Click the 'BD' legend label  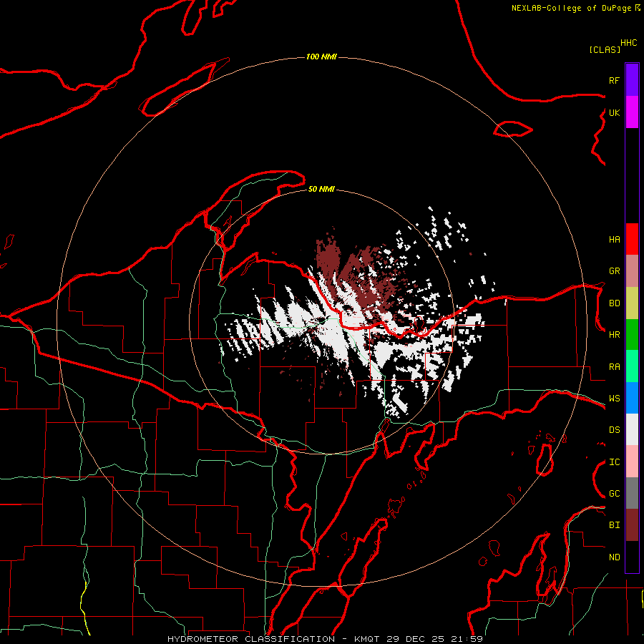tap(614, 303)
